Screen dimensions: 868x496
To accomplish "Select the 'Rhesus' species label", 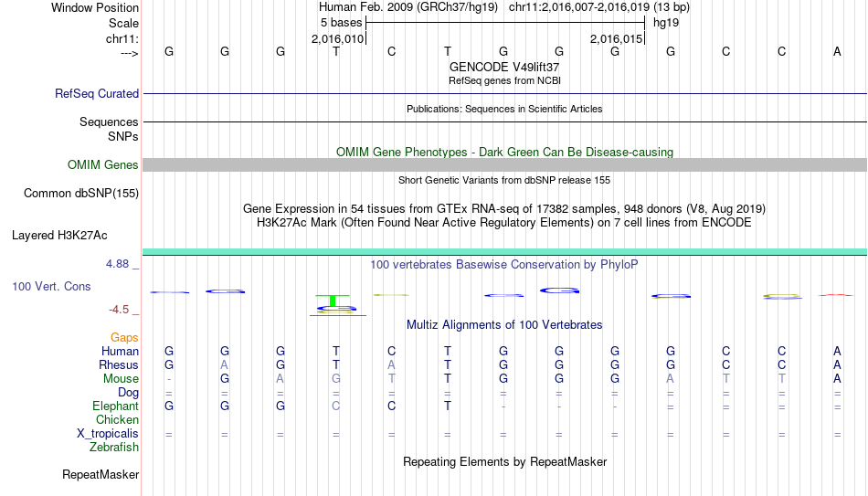I will pos(119,364).
